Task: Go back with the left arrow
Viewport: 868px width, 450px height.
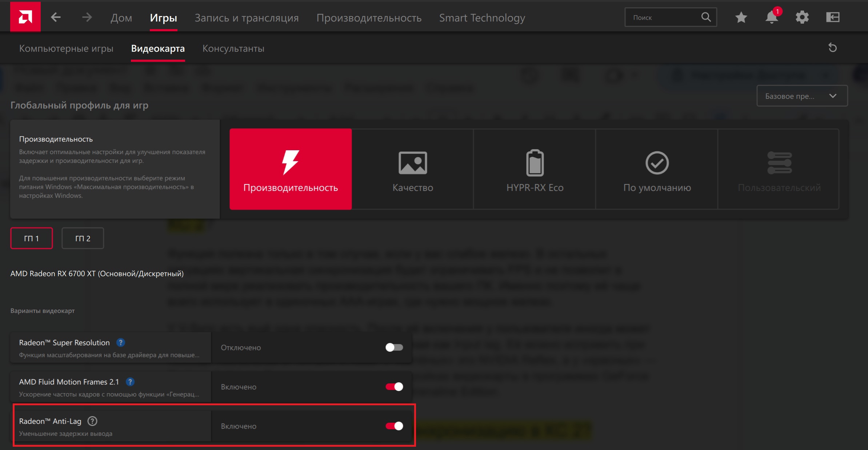Action: tap(56, 17)
